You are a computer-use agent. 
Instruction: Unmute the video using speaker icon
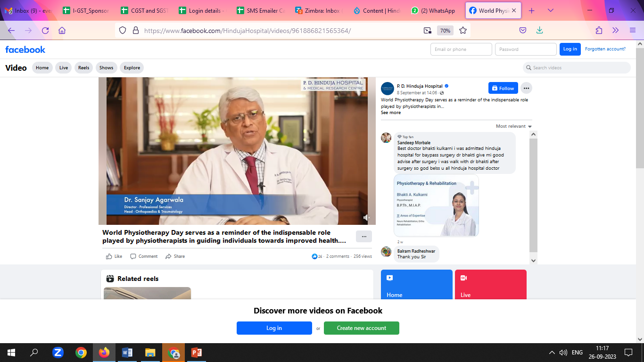(366, 217)
